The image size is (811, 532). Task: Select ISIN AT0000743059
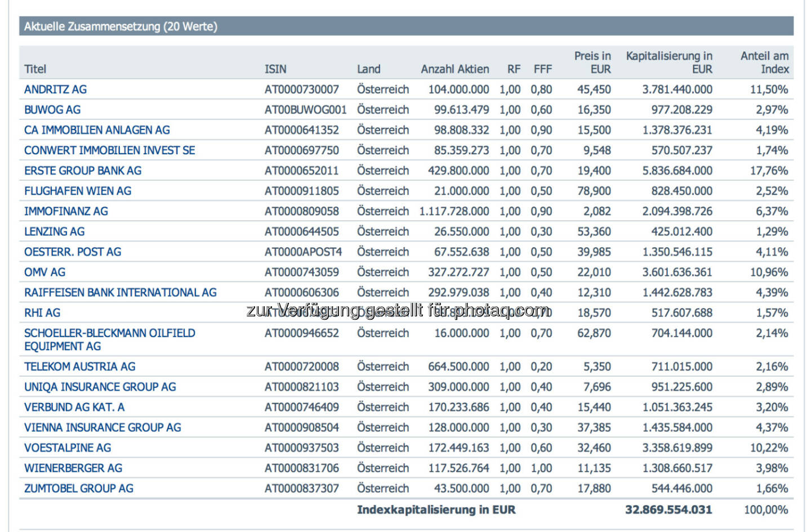coord(302,272)
